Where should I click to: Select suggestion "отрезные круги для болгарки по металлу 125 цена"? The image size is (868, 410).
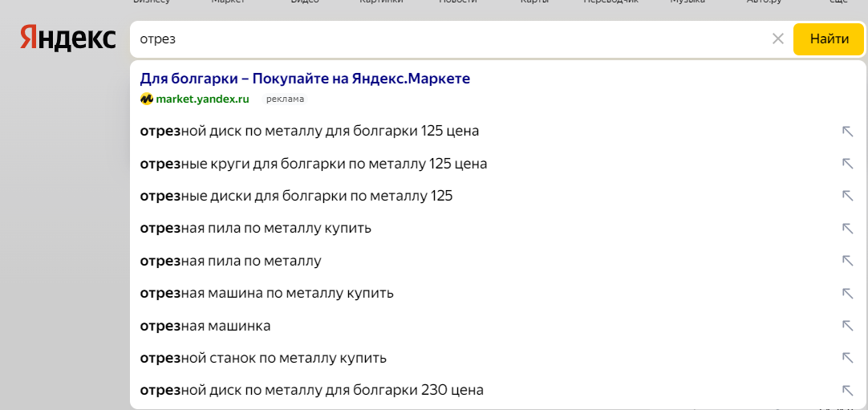pos(497,164)
